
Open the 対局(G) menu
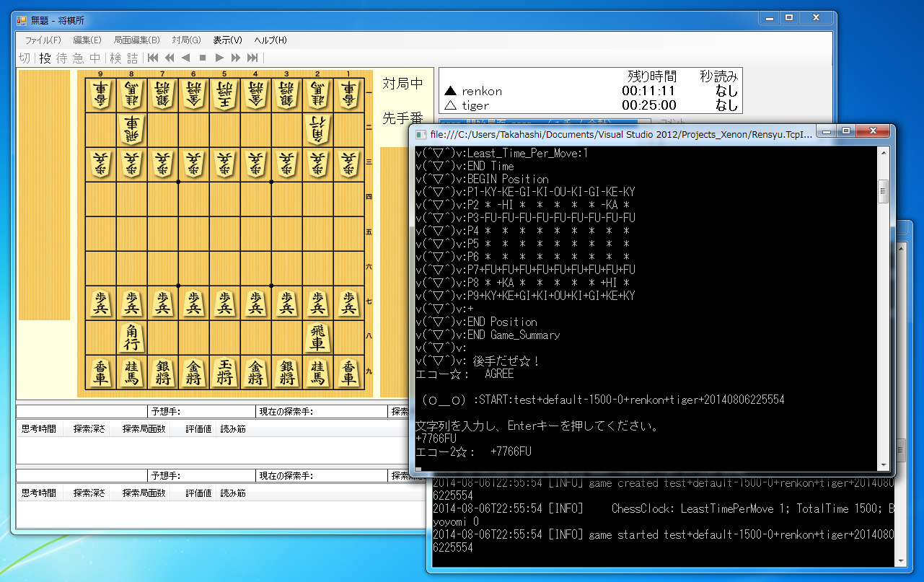187,40
